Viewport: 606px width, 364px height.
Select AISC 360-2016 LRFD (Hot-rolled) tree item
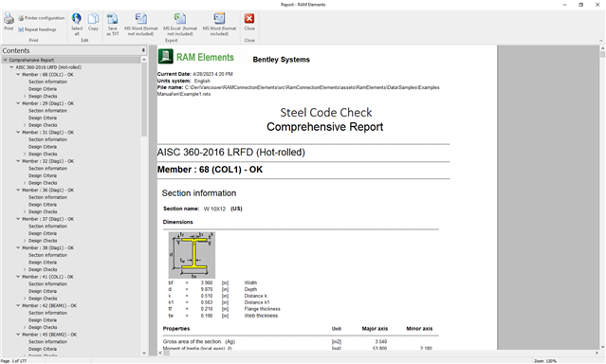pos(48,67)
